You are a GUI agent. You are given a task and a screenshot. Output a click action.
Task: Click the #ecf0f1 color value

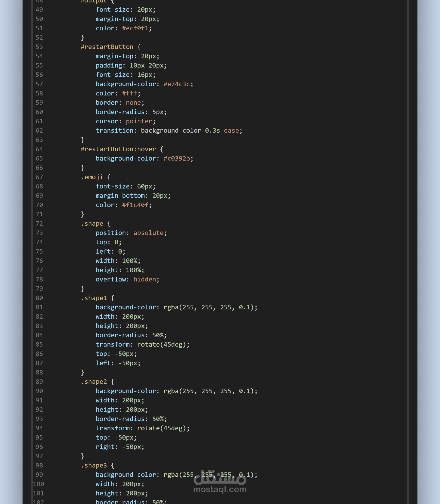tap(135, 28)
